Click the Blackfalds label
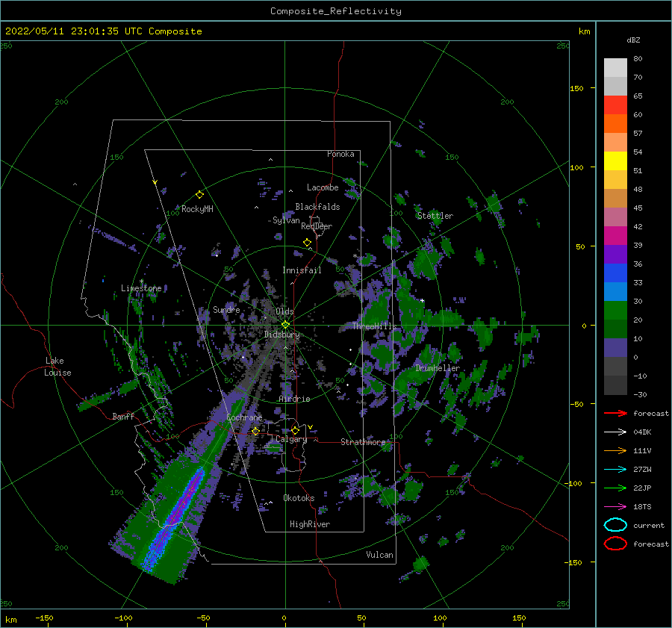Viewport: 672px width, 628px height. tap(317, 207)
